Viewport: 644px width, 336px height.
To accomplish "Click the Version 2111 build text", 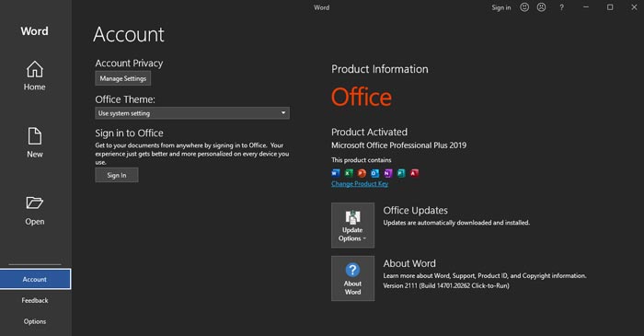I will [x=446, y=285].
